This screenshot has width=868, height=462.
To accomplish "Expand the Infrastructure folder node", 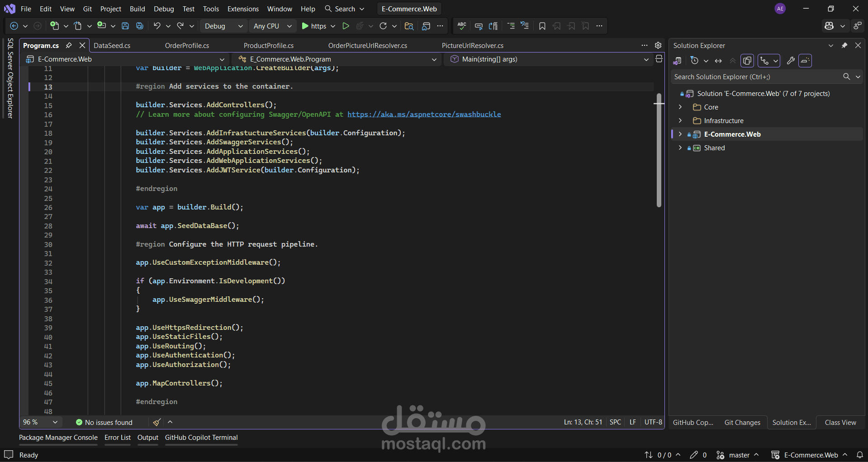I will [680, 121].
